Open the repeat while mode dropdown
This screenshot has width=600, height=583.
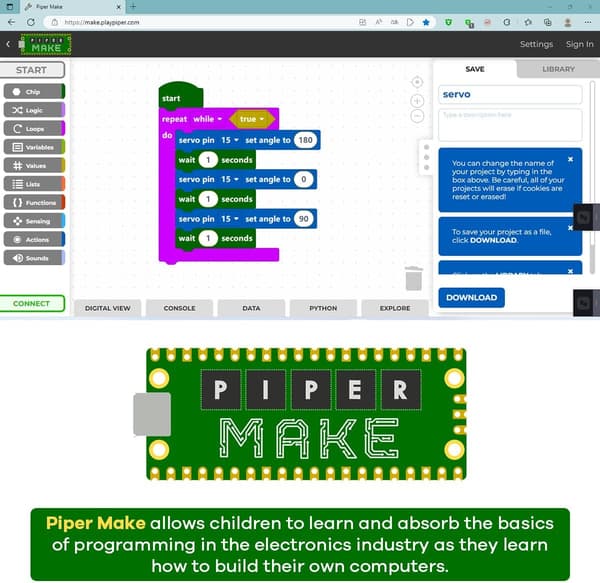pyautogui.click(x=208, y=119)
